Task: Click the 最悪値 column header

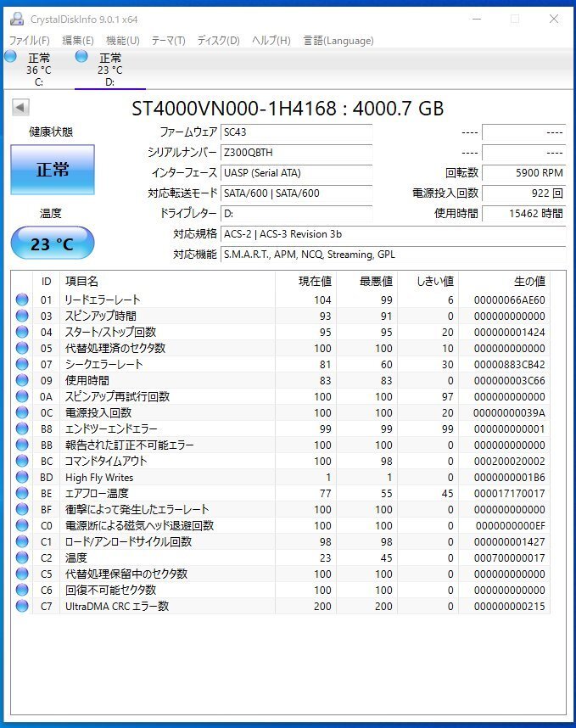Action: click(367, 282)
